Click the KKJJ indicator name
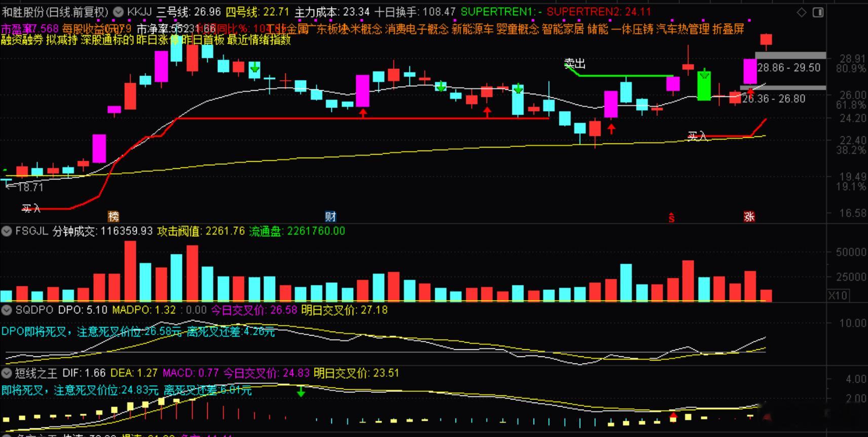The image size is (868, 437). point(139,12)
